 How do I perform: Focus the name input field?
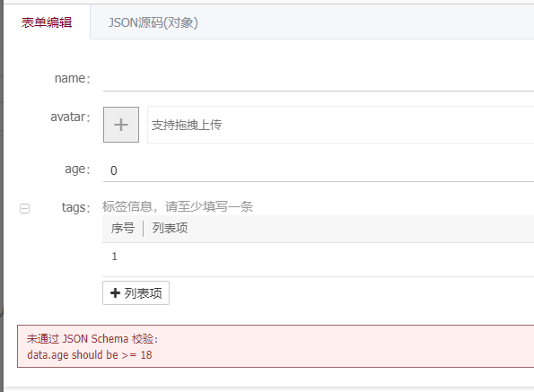(319, 79)
